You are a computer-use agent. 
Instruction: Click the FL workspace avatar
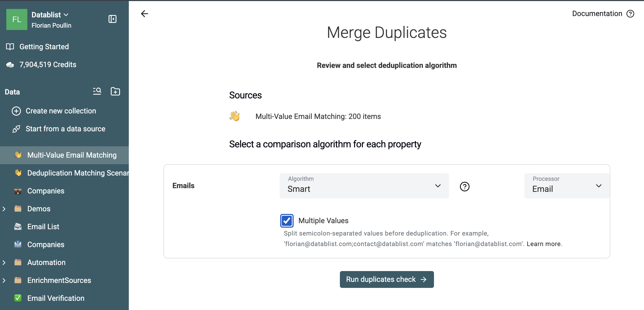17,19
